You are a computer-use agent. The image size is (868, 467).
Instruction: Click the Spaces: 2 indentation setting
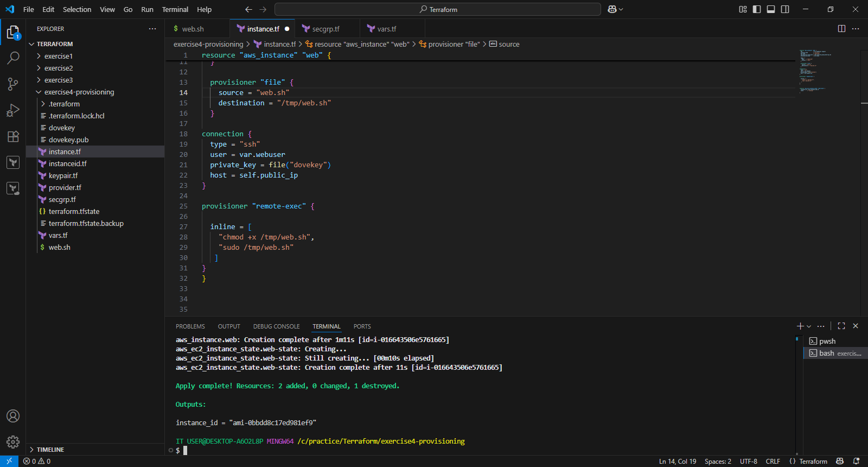[718, 461]
